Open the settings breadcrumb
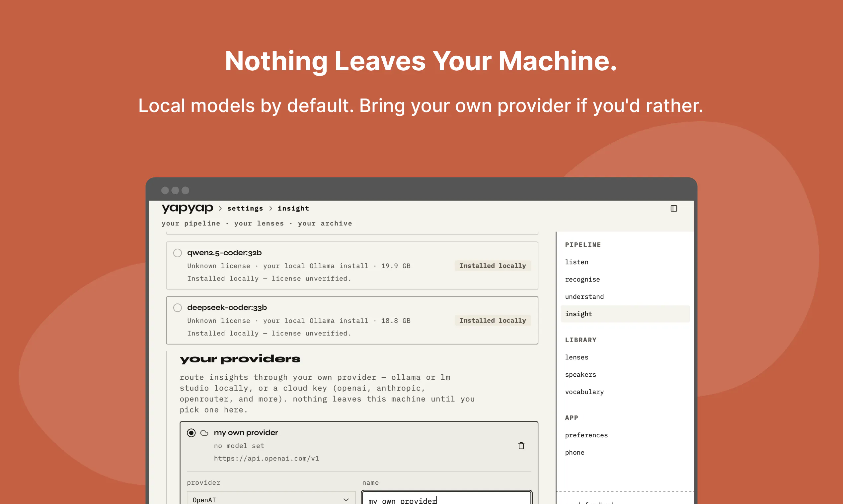 pyautogui.click(x=245, y=209)
